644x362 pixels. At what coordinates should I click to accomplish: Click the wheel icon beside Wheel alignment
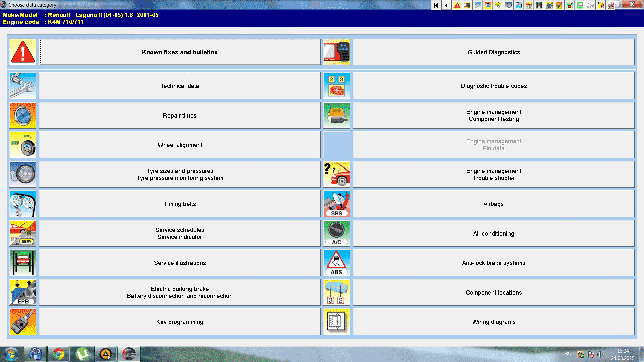[23, 145]
